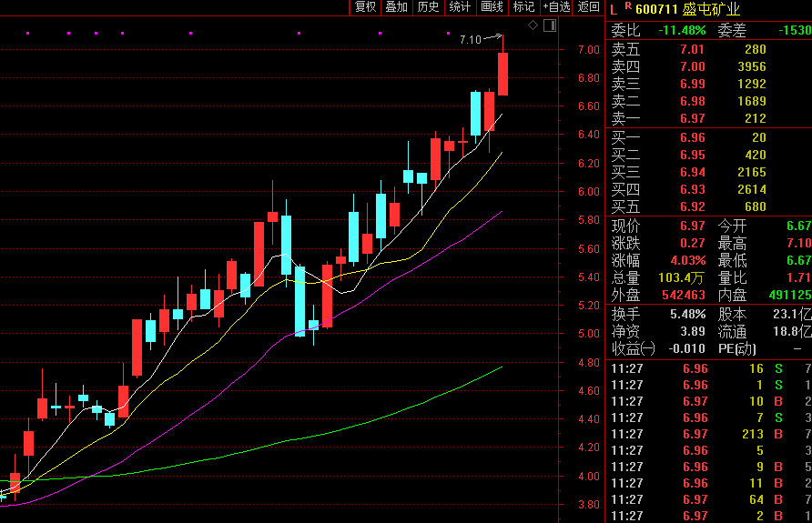
Task: Click the 收益(一) earnings period label
Action: coord(633,348)
